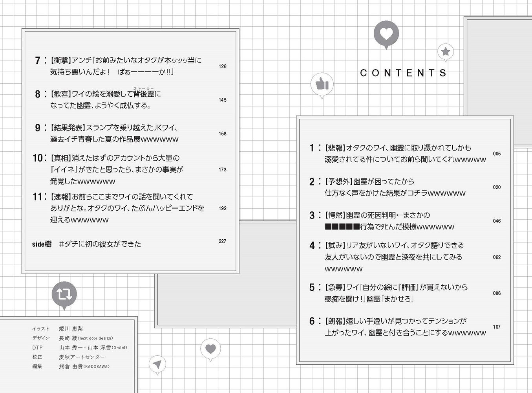Click the large heart speech bubble icon
The width and height of the screenshot is (532, 393).
(x=386, y=35)
